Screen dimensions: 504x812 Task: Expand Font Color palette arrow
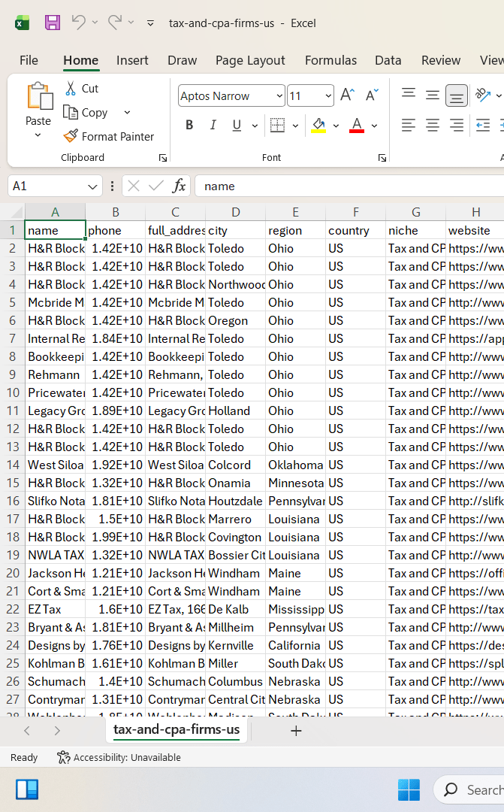(374, 126)
